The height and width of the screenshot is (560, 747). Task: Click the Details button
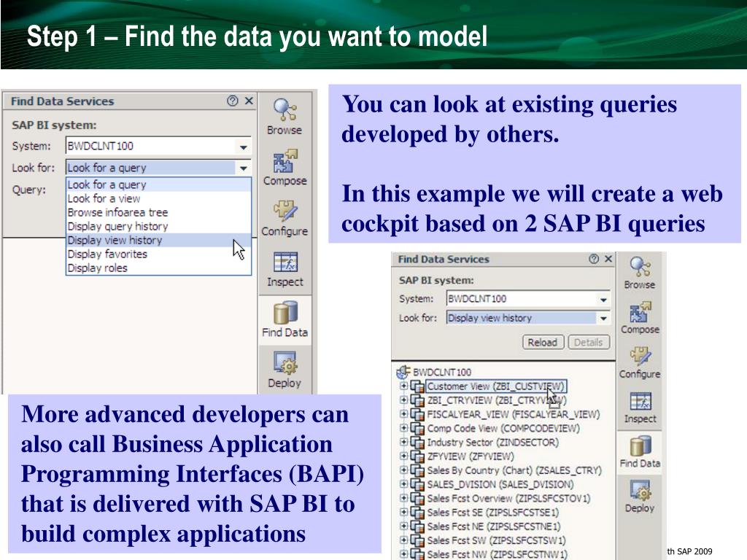click(589, 343)
